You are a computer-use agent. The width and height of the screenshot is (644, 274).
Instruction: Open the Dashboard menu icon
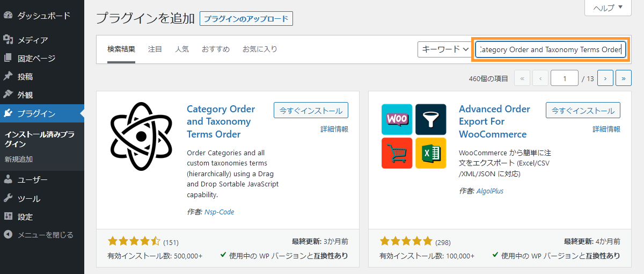point(8,16)
